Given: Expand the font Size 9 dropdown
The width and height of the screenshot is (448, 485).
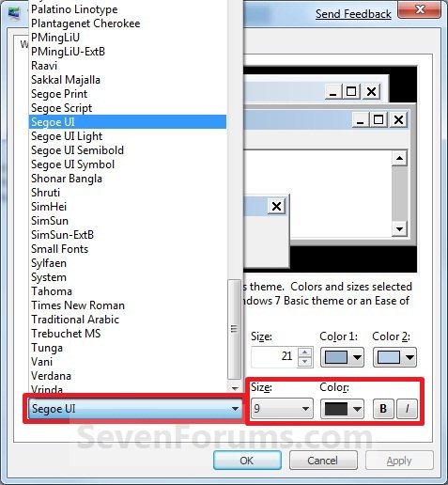Looking at the screenshot, I should [x=305, y=409].
